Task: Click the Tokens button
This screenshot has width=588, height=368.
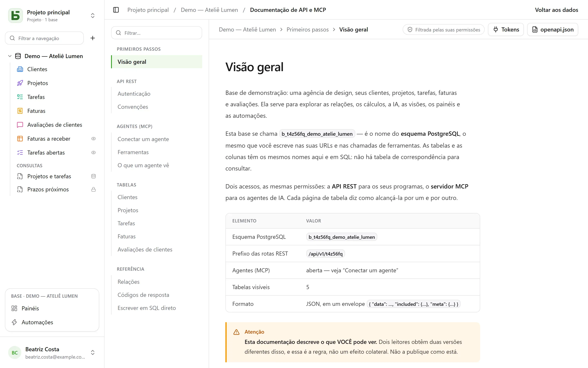Action: point(506,29)
